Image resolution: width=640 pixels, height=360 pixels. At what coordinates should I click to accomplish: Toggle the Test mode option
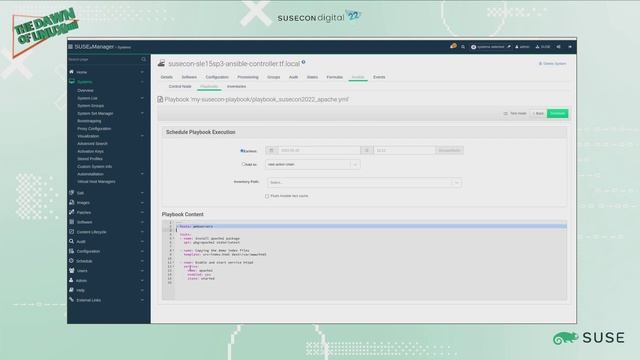[515, 113]
